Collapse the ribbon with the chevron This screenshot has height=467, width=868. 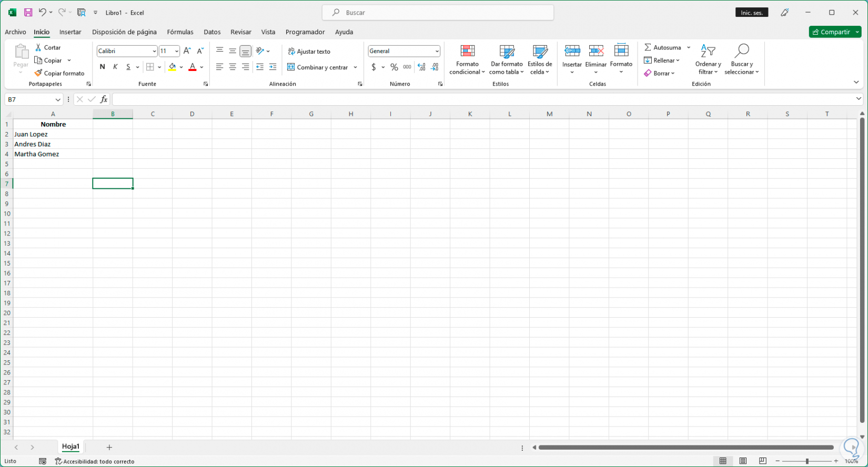pyautogui.click(x=856, y=82)
